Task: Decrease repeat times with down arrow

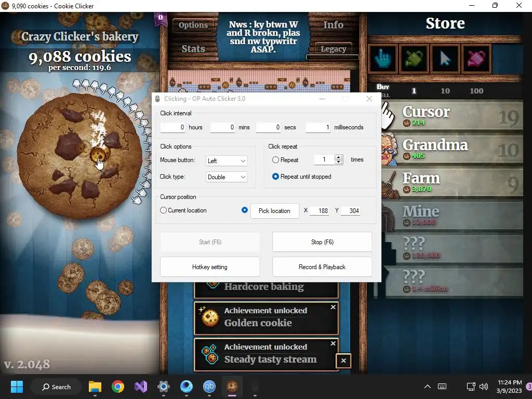Action: click(339, 162)
